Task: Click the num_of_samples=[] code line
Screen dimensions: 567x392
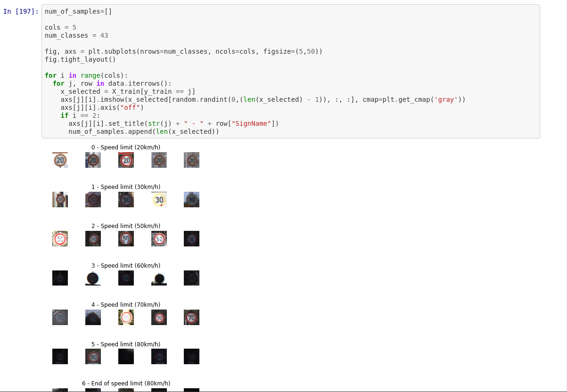Action: pyautogui.click(x=78, y=11)
